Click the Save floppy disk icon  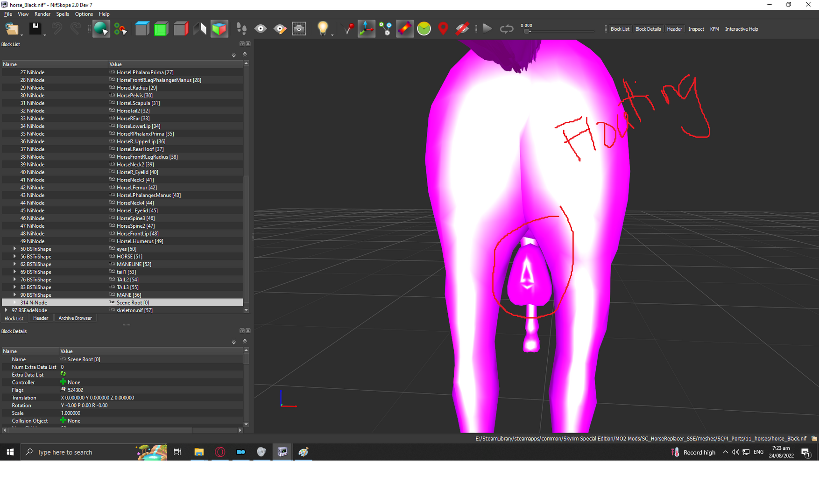(35, 28)
